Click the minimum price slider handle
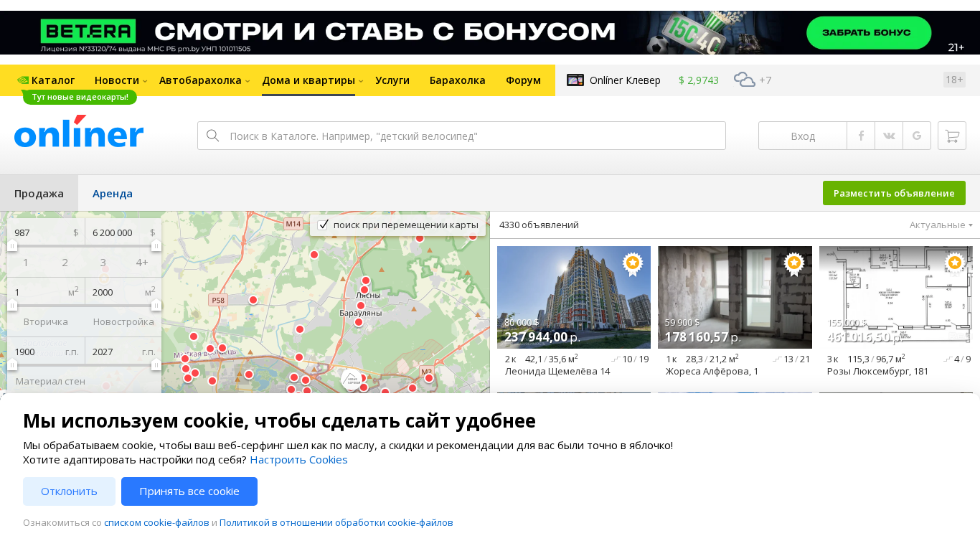Viewport: 980px width, 551px height. pos(12,246)
